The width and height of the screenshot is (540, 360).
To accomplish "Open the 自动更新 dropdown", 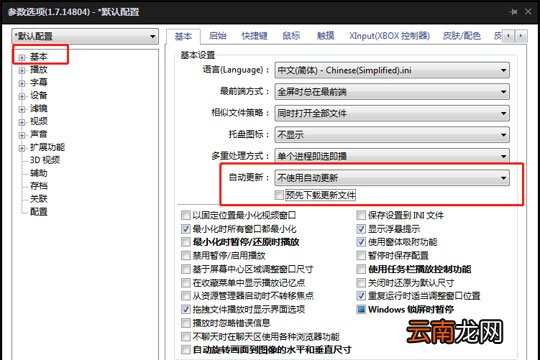I will click(x=392, y=178).
